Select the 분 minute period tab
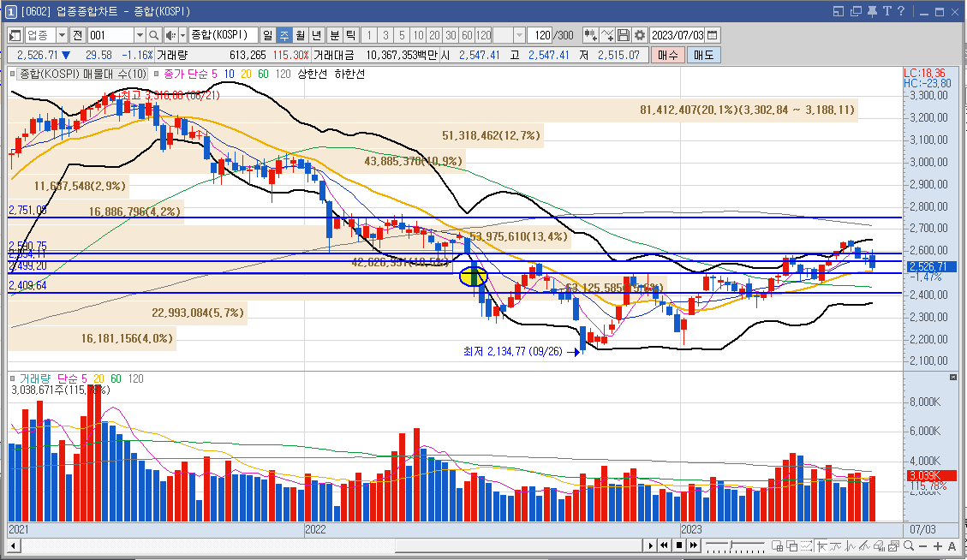 [x=334, y=35]
